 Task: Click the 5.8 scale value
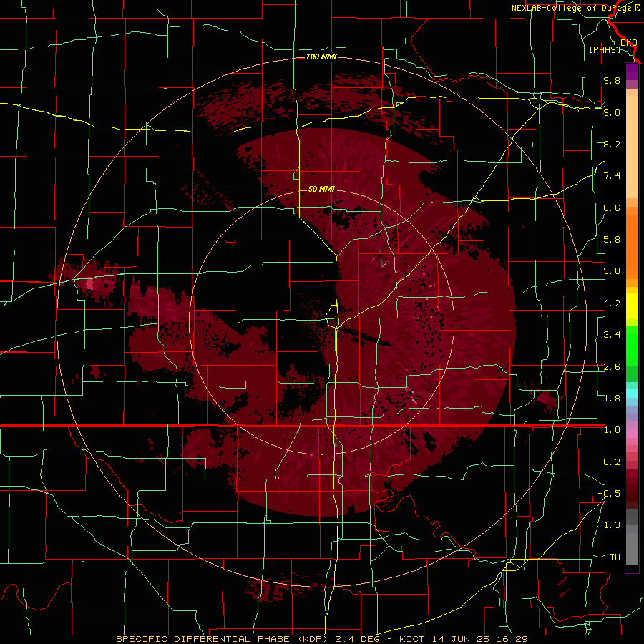tap(612, 240)
